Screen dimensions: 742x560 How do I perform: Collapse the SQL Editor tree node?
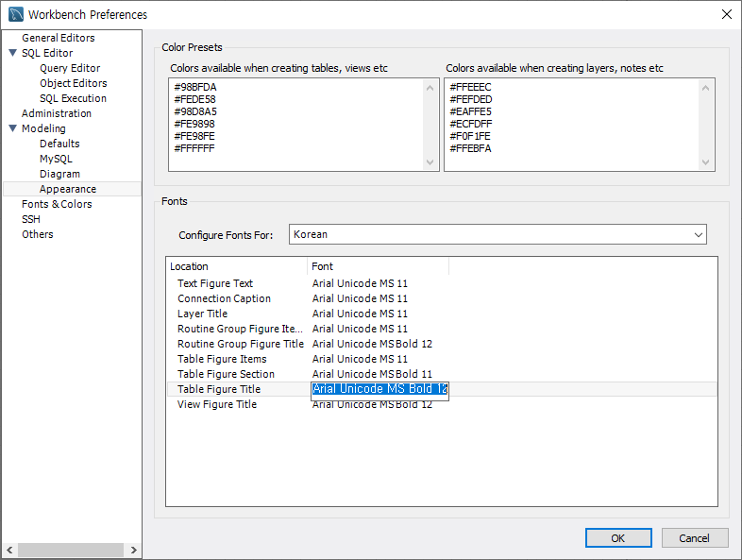click(13, 53)
